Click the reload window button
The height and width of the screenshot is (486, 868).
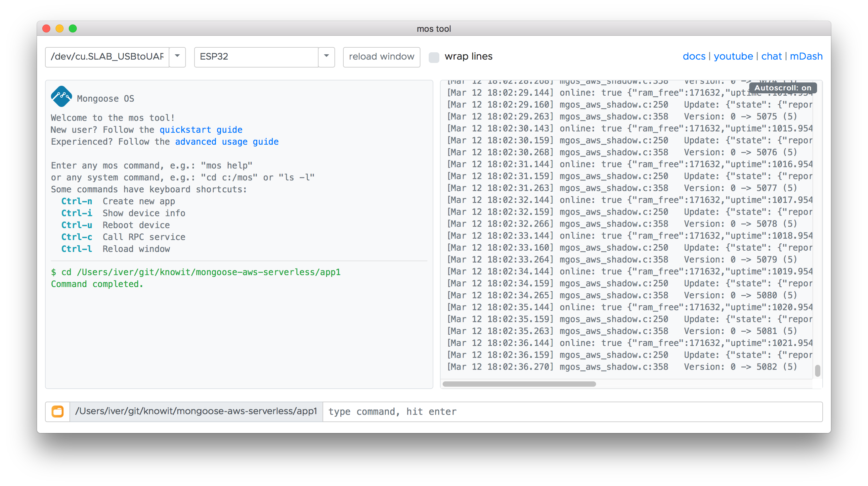[x=381, y=57]
